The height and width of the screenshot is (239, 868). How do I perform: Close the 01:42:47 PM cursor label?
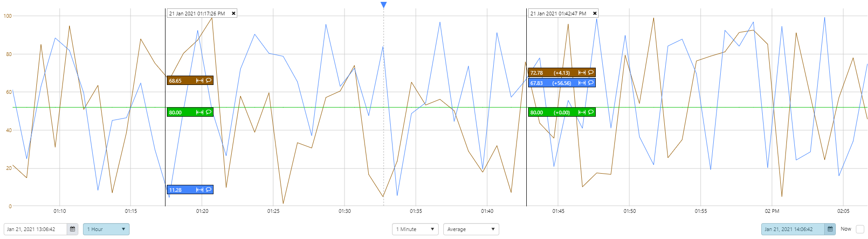595,14
